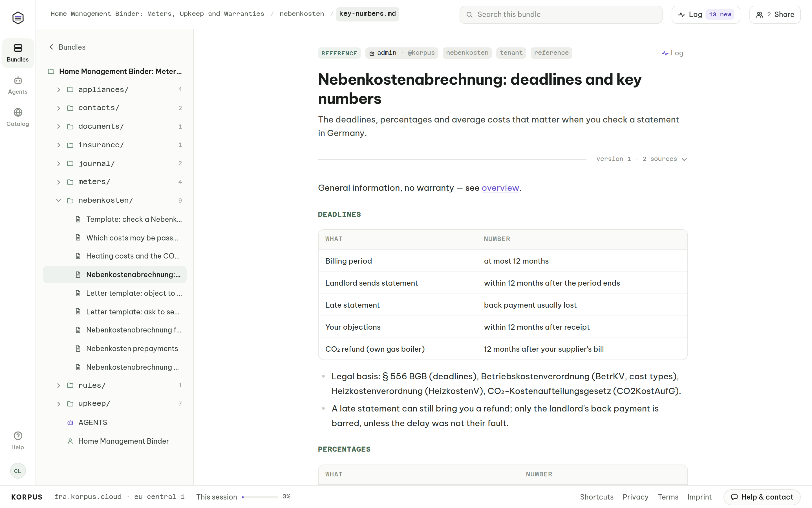The height and width of the screenshot is (508, 812).
Task: Open Help & contact chat button
Action: coord(762,497)
